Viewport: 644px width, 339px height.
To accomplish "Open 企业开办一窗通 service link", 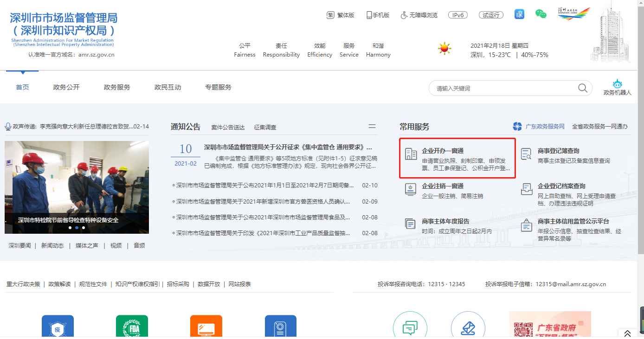I will 443,151.
